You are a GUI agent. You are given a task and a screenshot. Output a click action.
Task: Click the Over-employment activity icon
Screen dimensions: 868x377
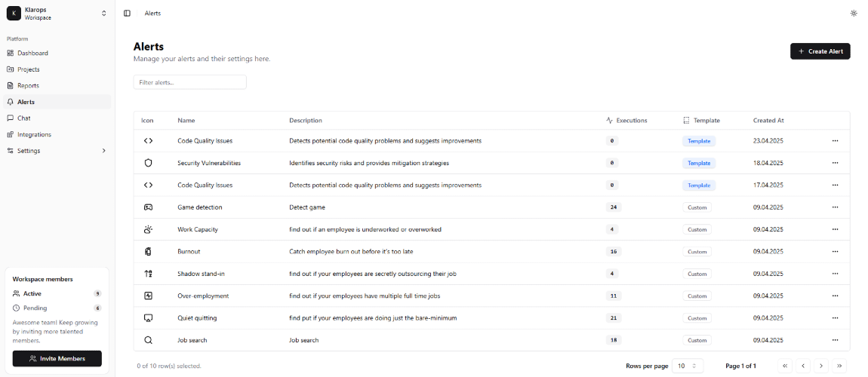click(148, 296)
